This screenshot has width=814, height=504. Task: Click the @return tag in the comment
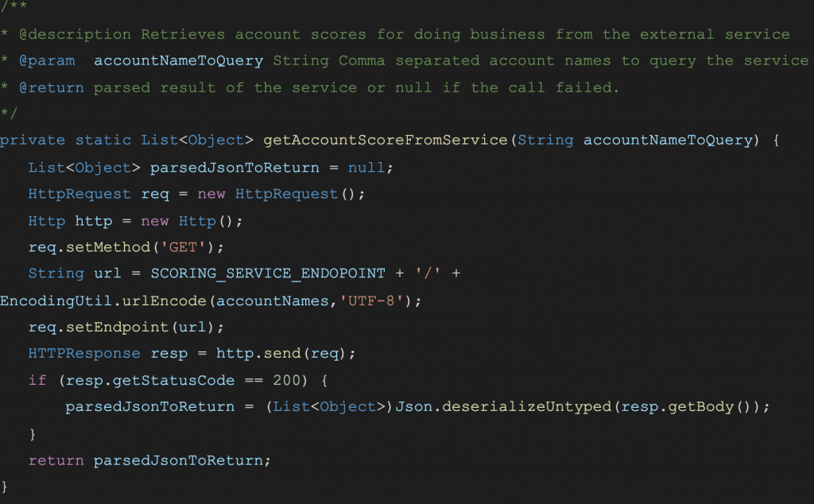[x=52, y=87]
